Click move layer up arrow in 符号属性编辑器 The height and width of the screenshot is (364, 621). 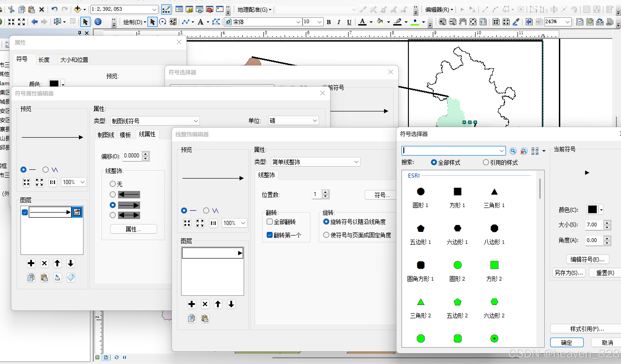coord(58,263)
